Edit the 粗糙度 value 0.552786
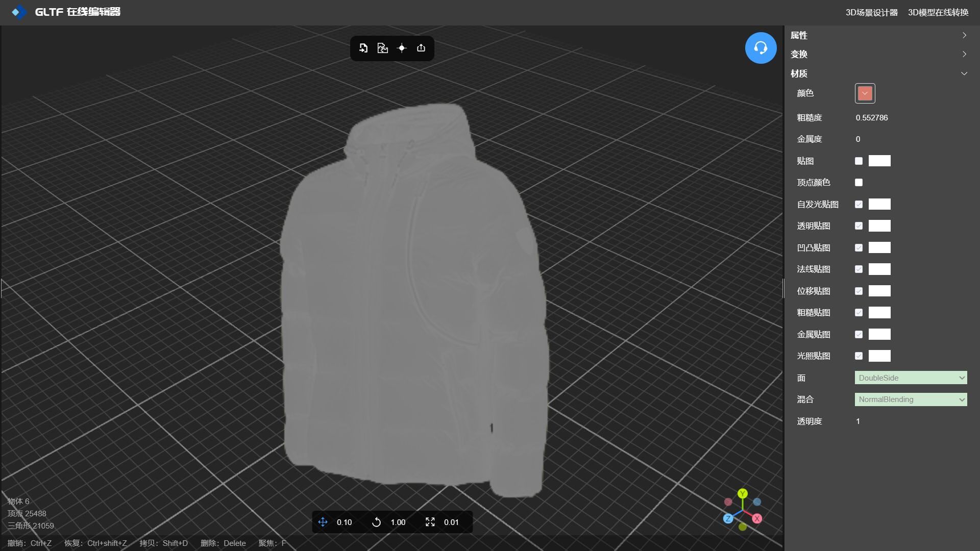The width and height of the screenshot is (980, 551). (x=872, y=118)
